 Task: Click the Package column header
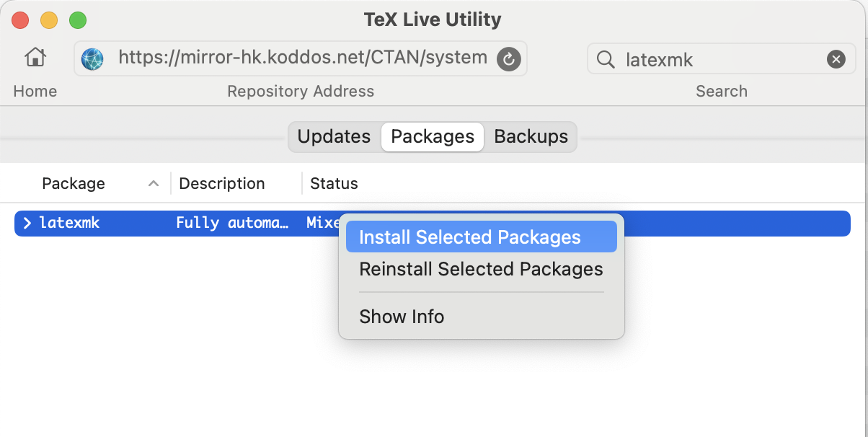[74, 184]
